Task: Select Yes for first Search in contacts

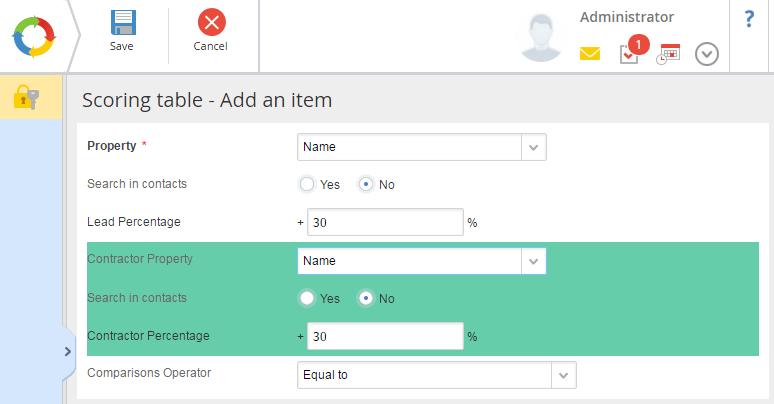Action: pyautogui.click(x=307, y=184)
